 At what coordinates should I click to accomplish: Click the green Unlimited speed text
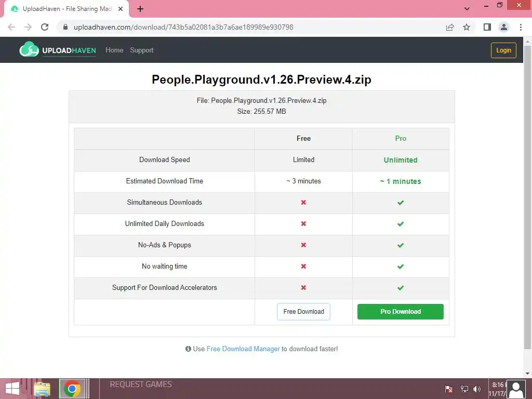pyautogui.click(x=401, y=160)
